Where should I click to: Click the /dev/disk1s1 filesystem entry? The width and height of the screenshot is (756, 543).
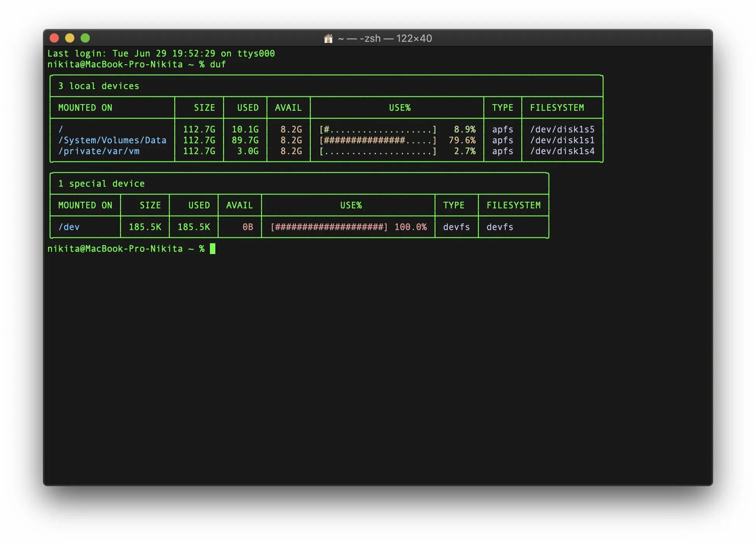tap(562, 140)
